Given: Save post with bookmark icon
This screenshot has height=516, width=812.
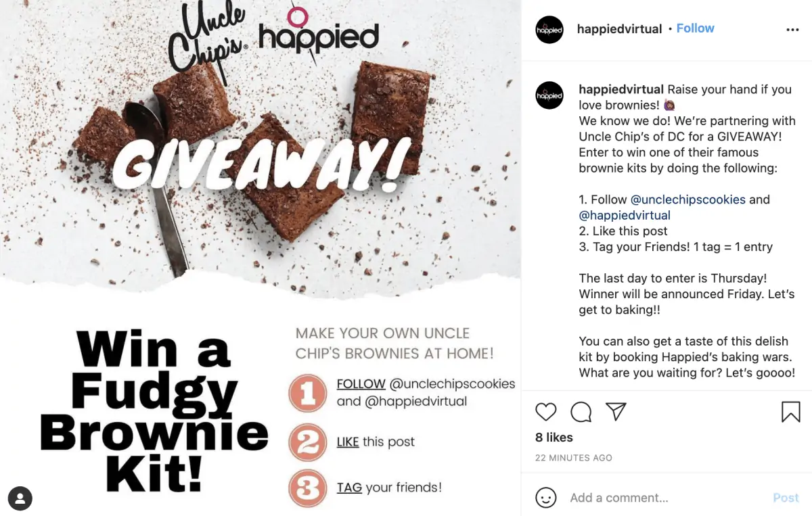Looking at the screenshot, I should pyautogui.click(x=790, y=412).
